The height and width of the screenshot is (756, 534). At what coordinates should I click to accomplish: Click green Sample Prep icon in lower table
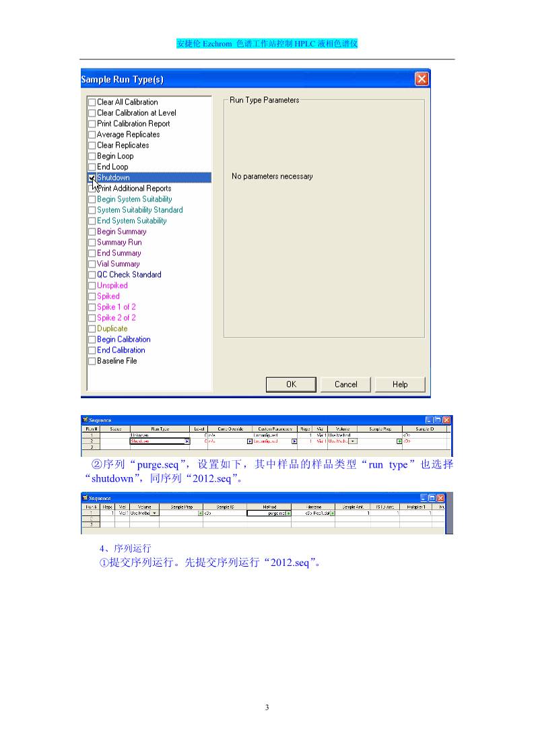click(201, 513)
